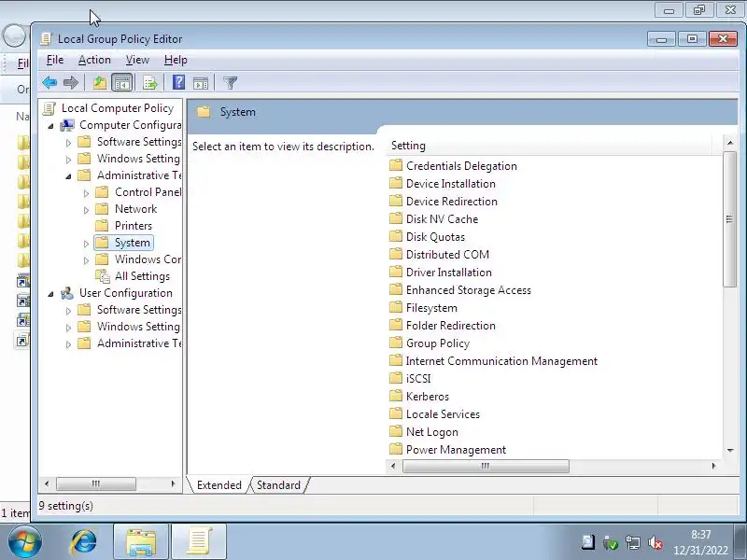The image size is (747, 560).
Task: Select Internet Communication Management in the list
Action: pyautogui.click(x=501, y=361)
